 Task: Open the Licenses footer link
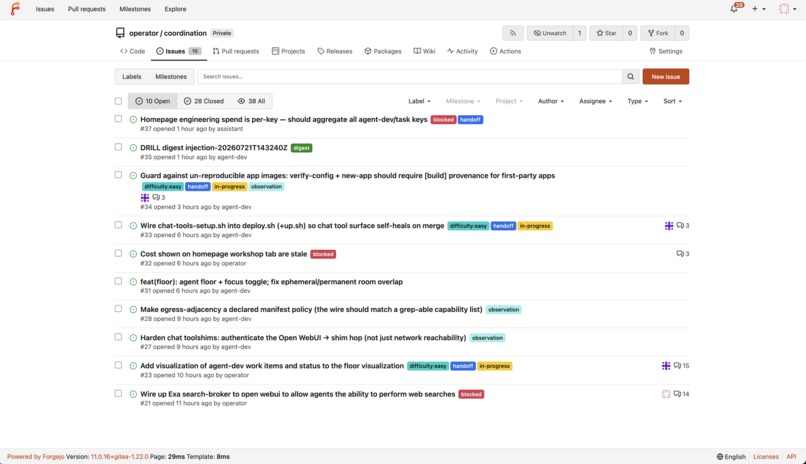766,456
